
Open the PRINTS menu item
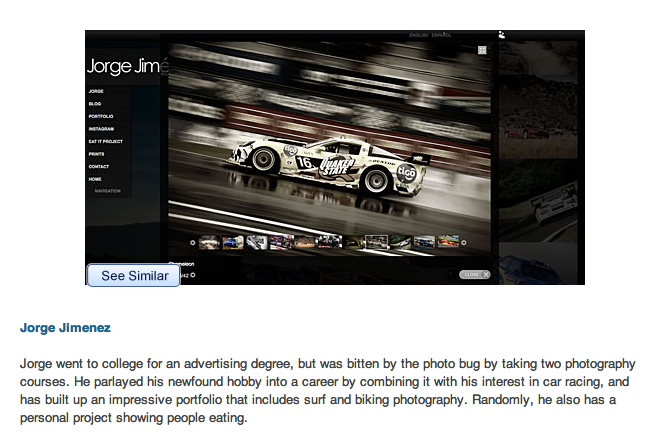(96, 154)
